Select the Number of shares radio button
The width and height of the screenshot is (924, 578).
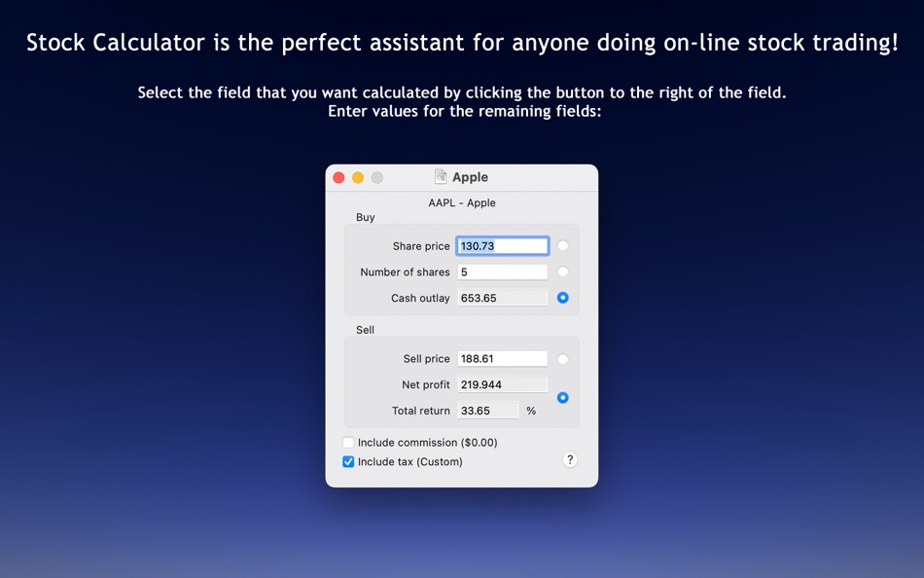(563, 271)
